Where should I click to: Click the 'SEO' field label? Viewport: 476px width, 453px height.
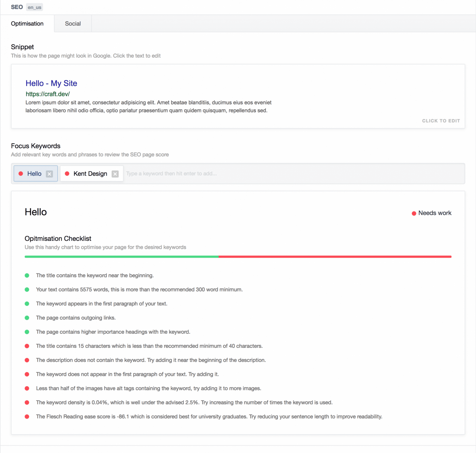17,7
